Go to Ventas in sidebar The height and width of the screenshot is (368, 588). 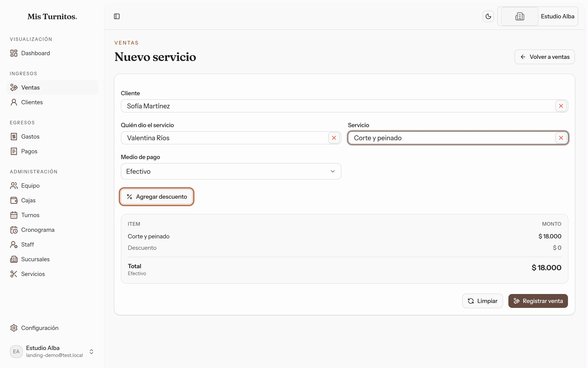coord(52,87)
